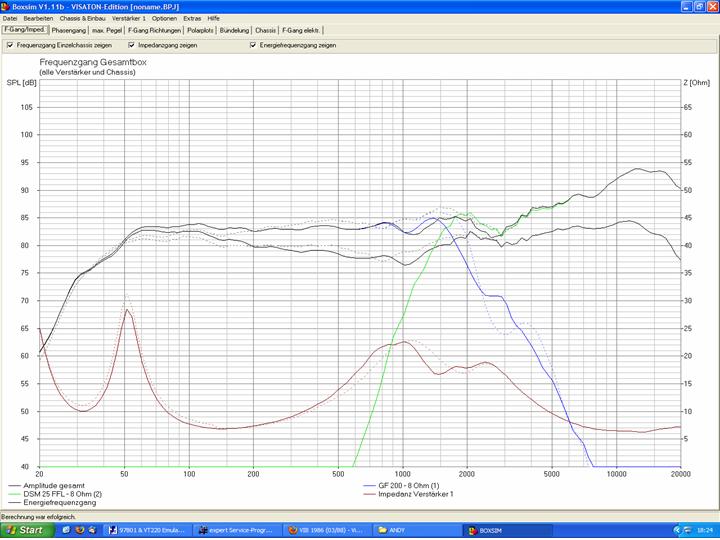Image resolution: width=720 pixels, height=540 pixels.
Task: Switch to the Phasengang tab
Action: (68, 30)
